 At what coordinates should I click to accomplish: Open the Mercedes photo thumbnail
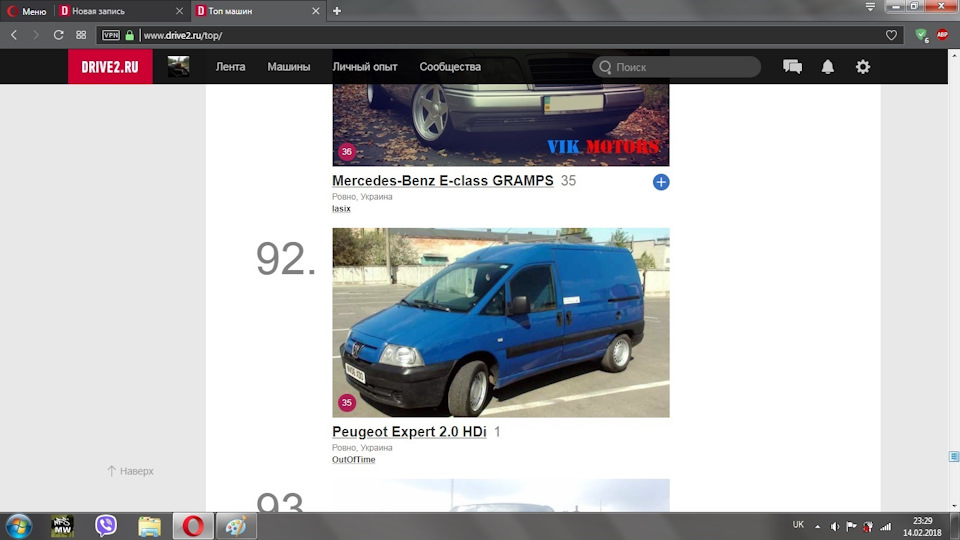[501, 125]
